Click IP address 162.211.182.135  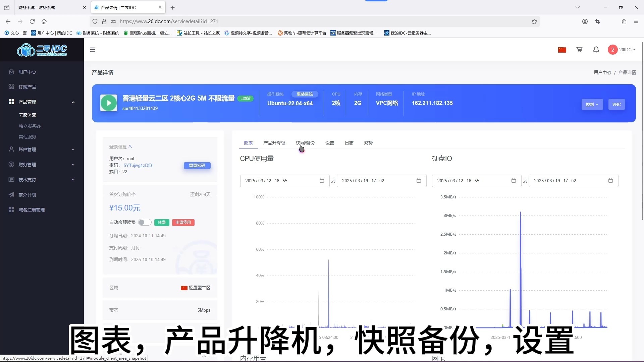[x=432, y=103]
